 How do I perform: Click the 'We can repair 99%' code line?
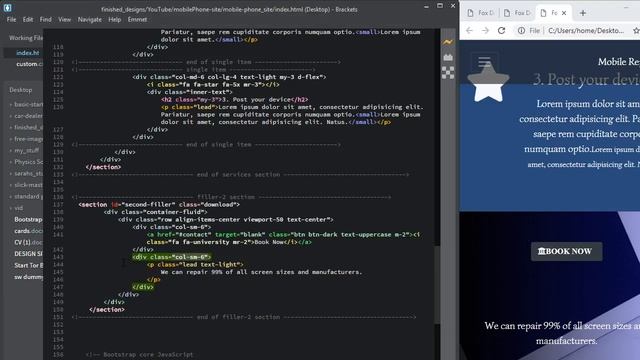pos(261,272)
